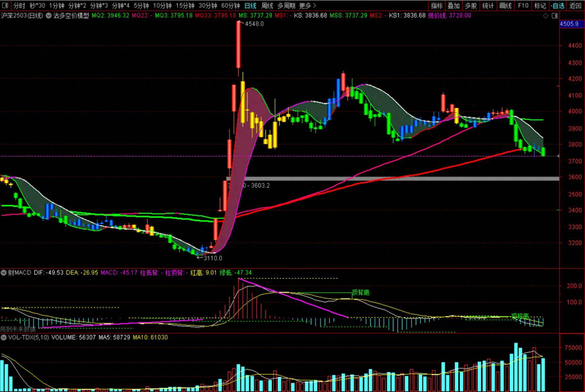Open the 沽多空价模型 indicator dropdown arrow
The width and height of the screenshot is (585, 392).
point(48,15)
